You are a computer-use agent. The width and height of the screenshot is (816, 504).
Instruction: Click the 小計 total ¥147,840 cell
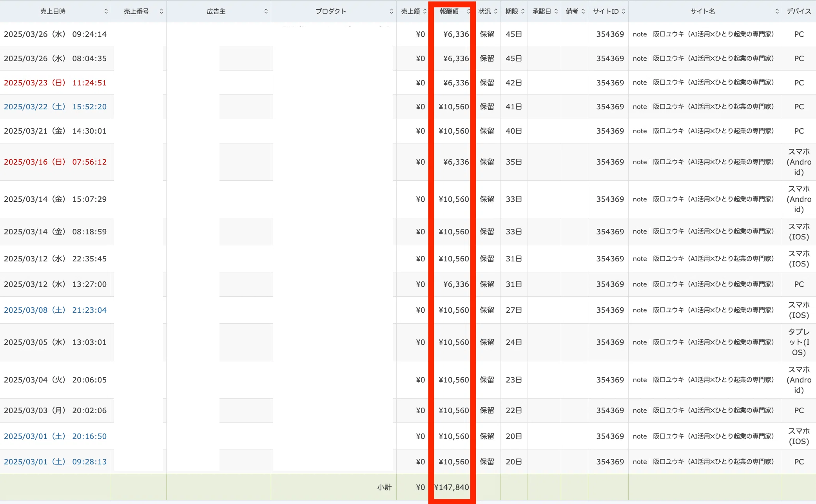tap(452, 487)
